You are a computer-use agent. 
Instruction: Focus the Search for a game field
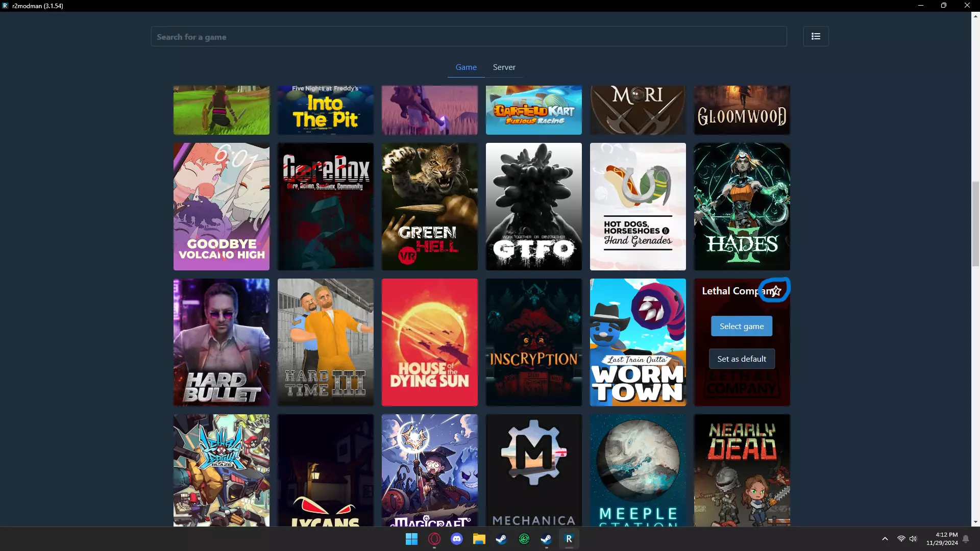point(468,37)
